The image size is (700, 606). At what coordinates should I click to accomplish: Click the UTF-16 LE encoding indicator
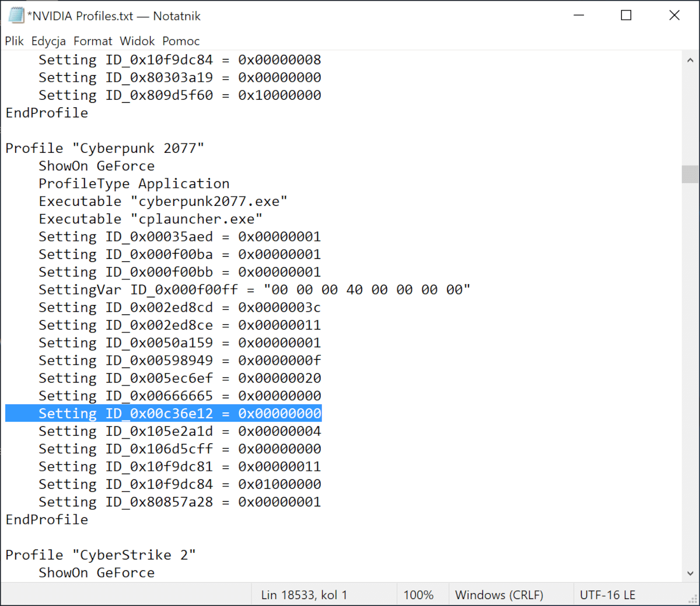(x=607, y=595)
